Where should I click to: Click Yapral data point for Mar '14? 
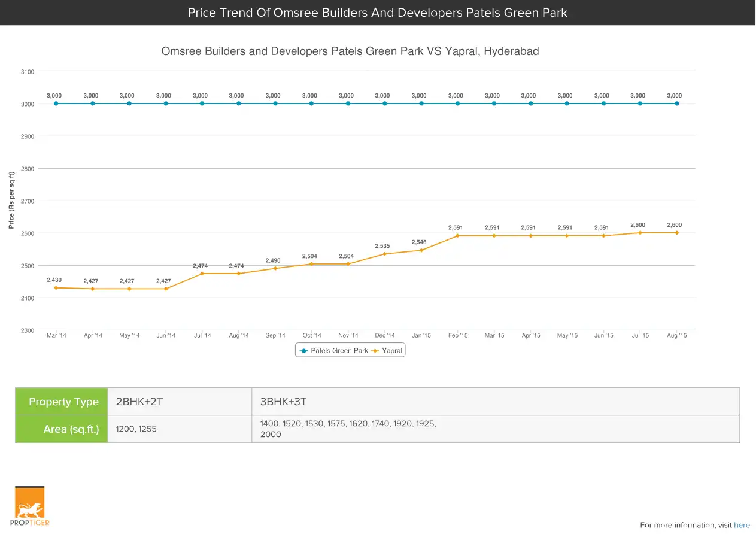click(56, 288)
